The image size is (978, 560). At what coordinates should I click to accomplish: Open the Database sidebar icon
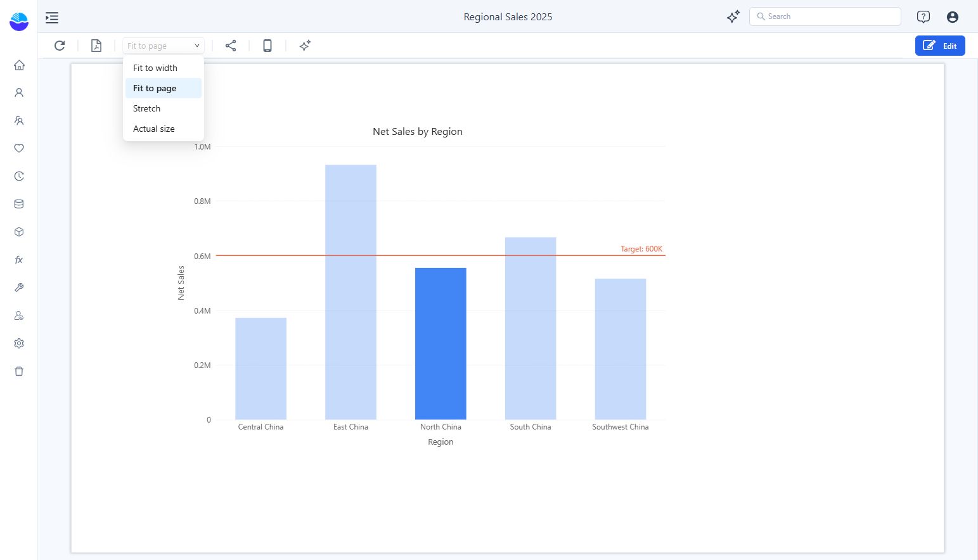point(19,204)
